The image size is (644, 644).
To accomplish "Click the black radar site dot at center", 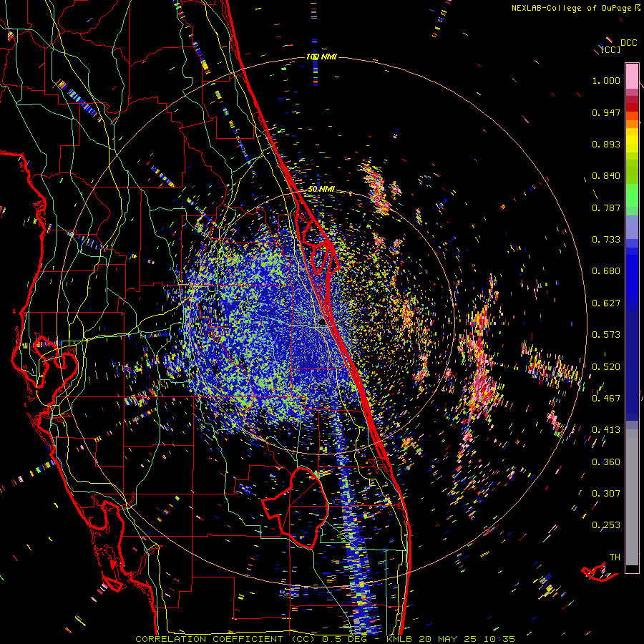I will point(323,321).
